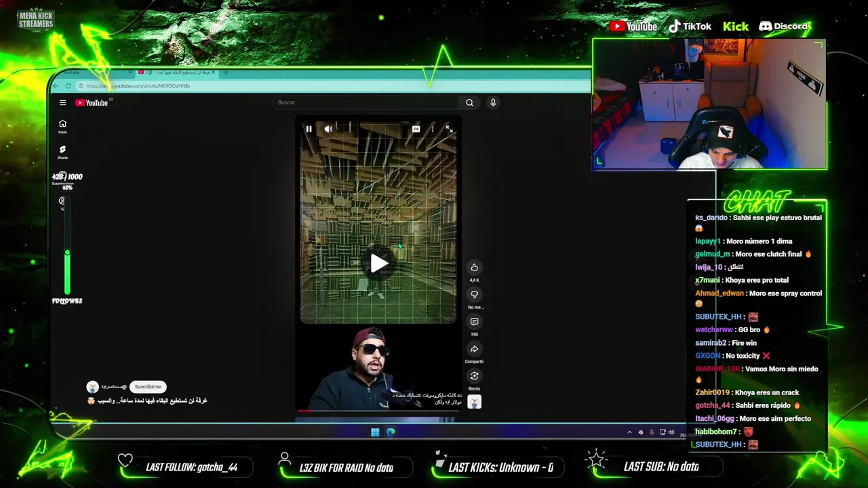Viewport: 868px width, 488px height.
Task: Click Zahir0019 chat message
Action: [747, 392]
